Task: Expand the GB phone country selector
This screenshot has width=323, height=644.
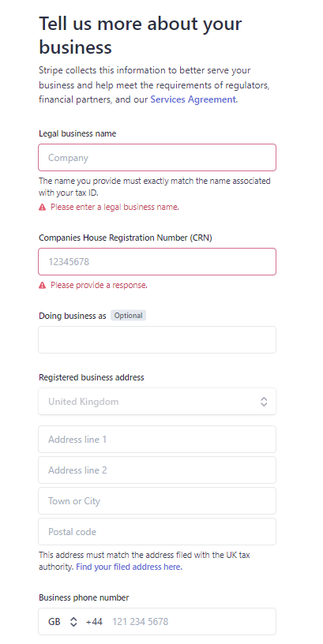Action: click(x=62, y=621)
